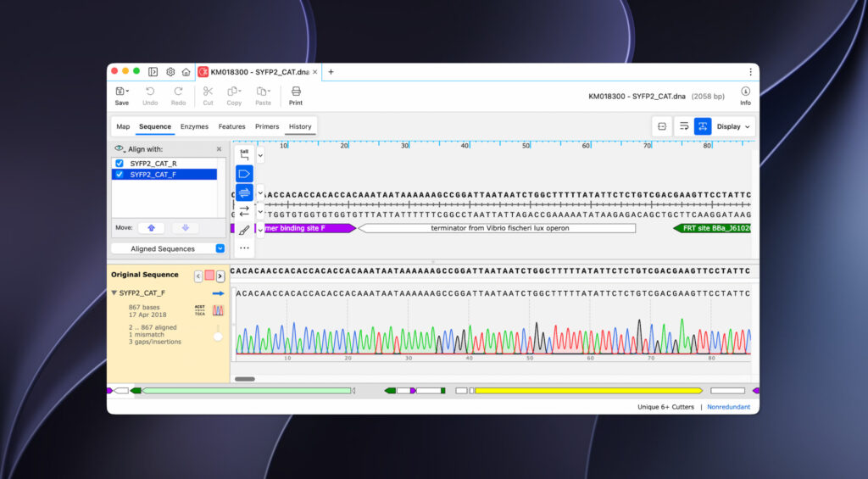Go to next mismatch with right chevron
Image resolution: width=868 pixels, height=479 pixels.
(220, 276)
